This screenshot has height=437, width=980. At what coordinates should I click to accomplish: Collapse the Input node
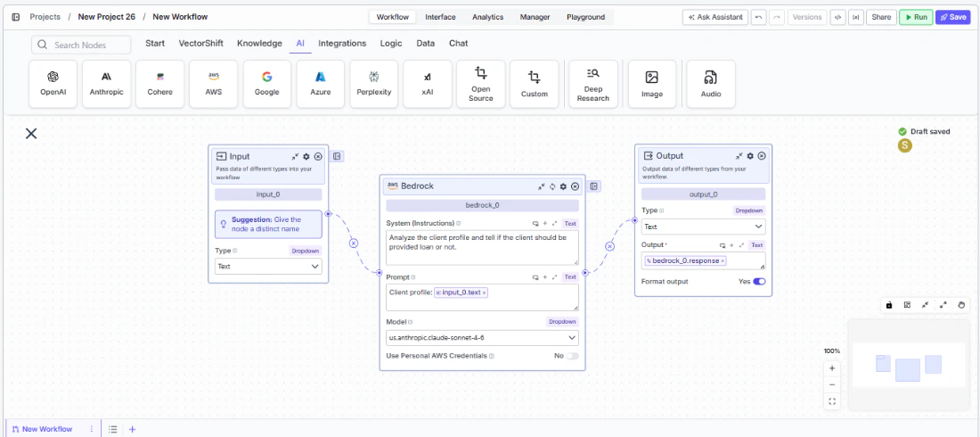[295, 156]
